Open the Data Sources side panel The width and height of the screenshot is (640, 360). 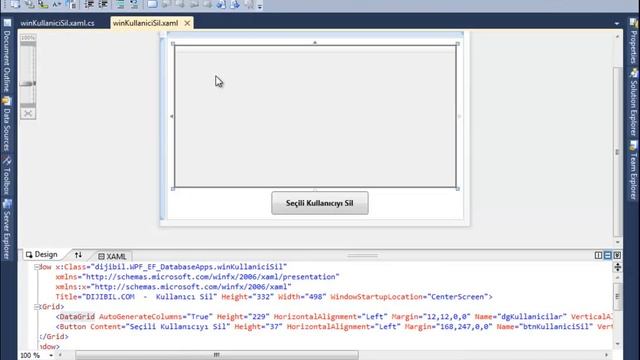pos(7,130)
